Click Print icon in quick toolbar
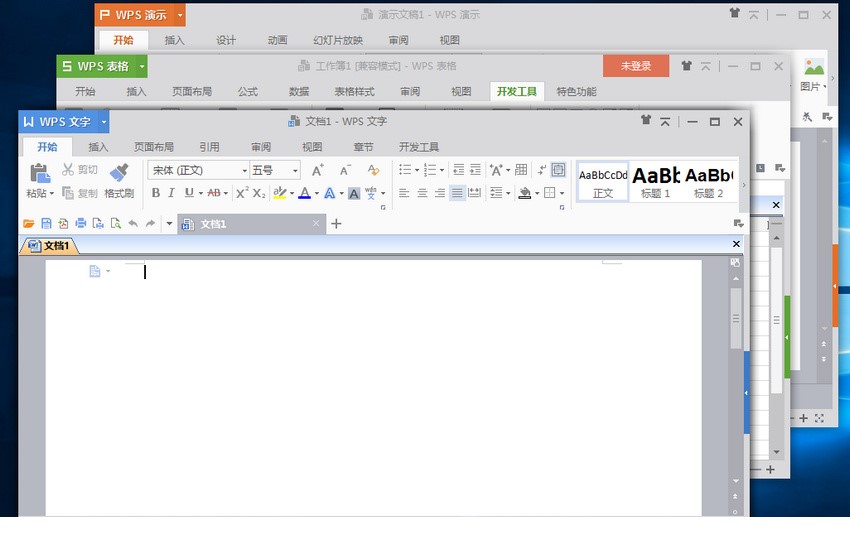Screen dimensions: 850x540 click(x=81, y=223)
